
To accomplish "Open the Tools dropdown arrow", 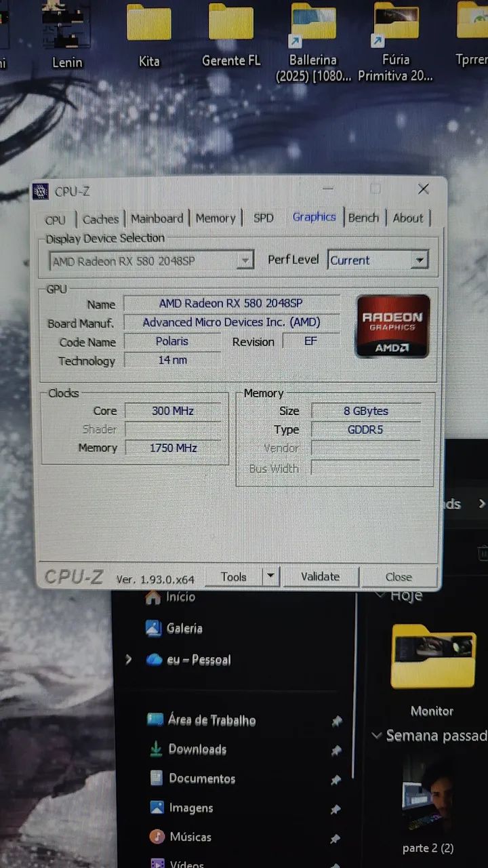I will [x=270, y=577].
